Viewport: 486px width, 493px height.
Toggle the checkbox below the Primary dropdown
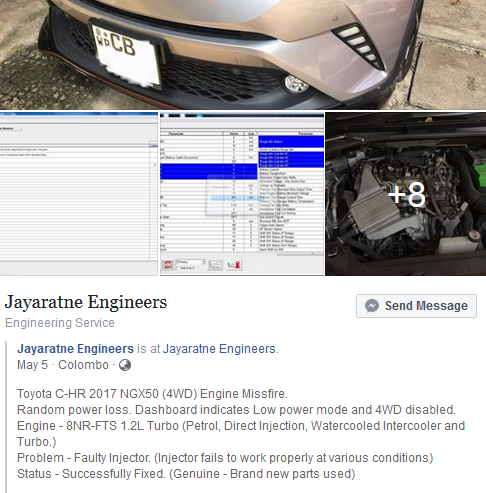click(x=178, y=268)
